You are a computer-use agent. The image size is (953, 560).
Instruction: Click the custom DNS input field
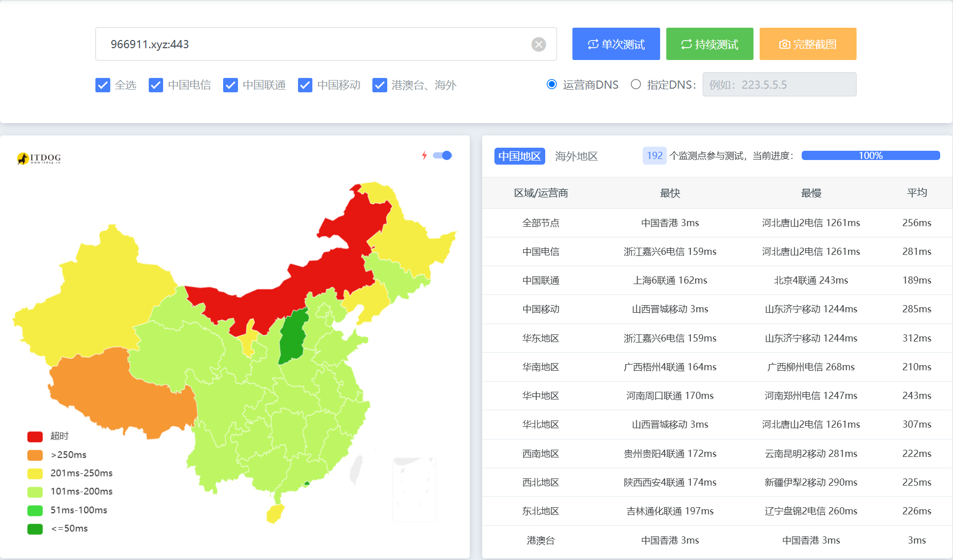[x=779, y=85]
